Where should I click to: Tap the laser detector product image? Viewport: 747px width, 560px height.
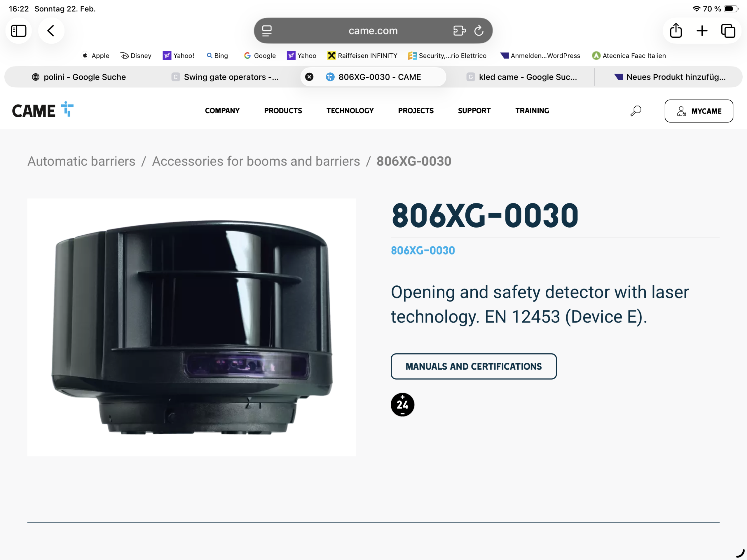[x=191, y=327]
